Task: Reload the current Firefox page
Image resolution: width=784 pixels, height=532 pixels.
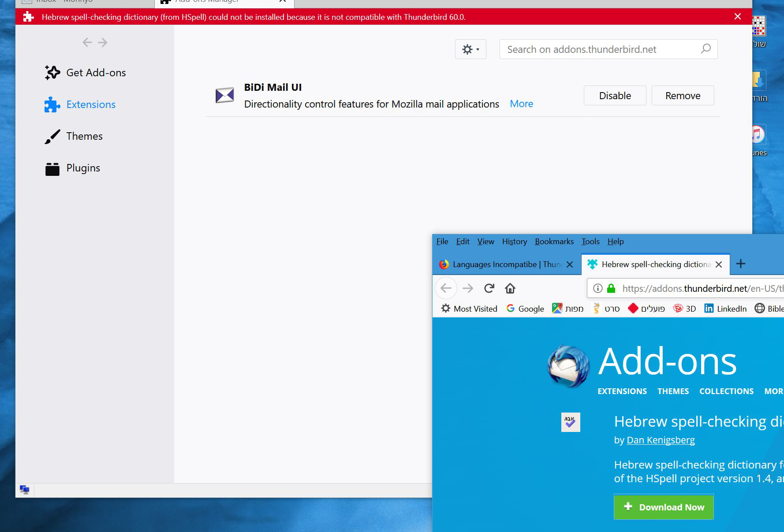Action: click(489, 288)
